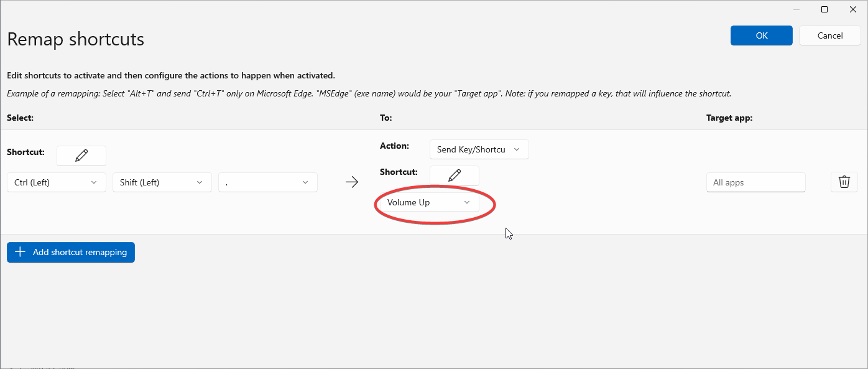
Task: Open the Ctrl (Left) key dropdown
Action: click(x=56, y=182)
